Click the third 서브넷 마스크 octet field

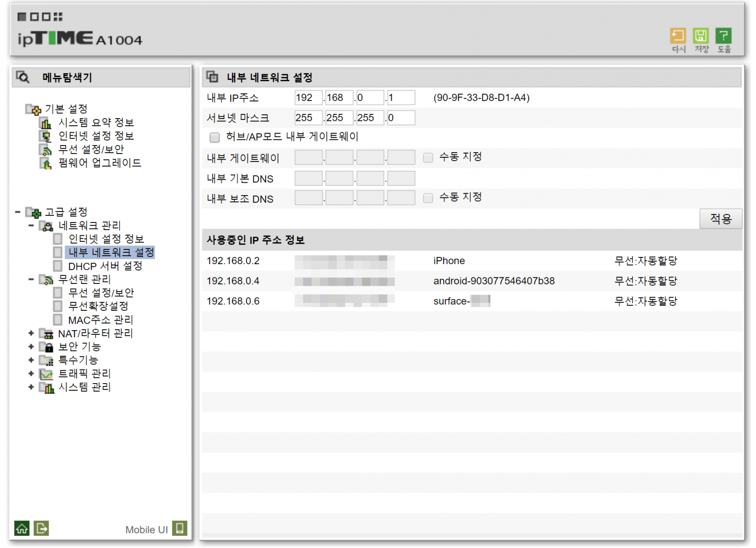369,118
